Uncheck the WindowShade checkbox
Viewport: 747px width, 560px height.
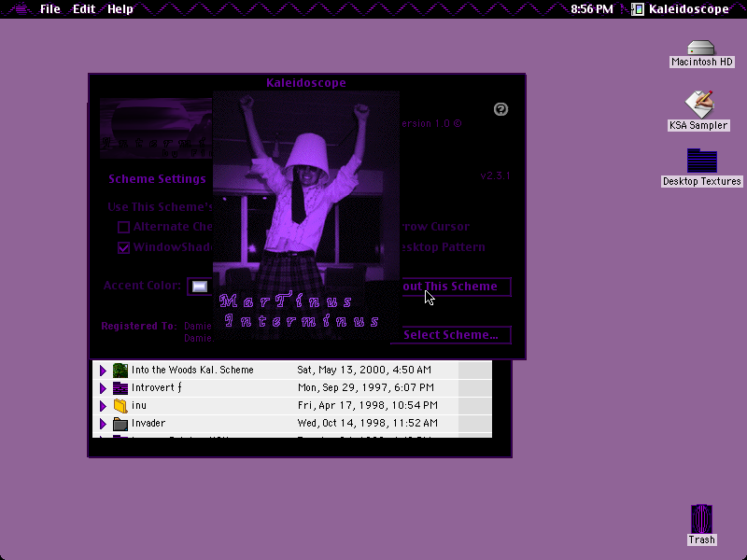pos(123,247)
